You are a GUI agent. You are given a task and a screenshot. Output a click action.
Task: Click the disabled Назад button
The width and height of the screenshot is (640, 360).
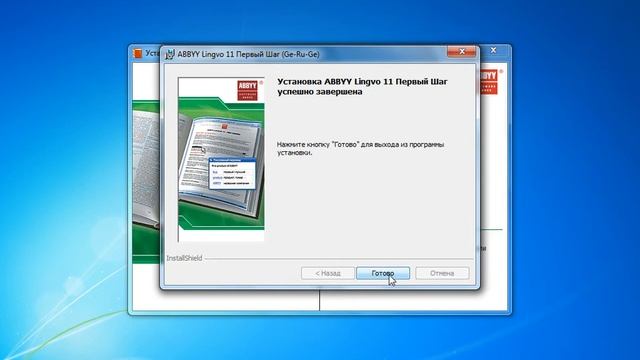[328, 273]
